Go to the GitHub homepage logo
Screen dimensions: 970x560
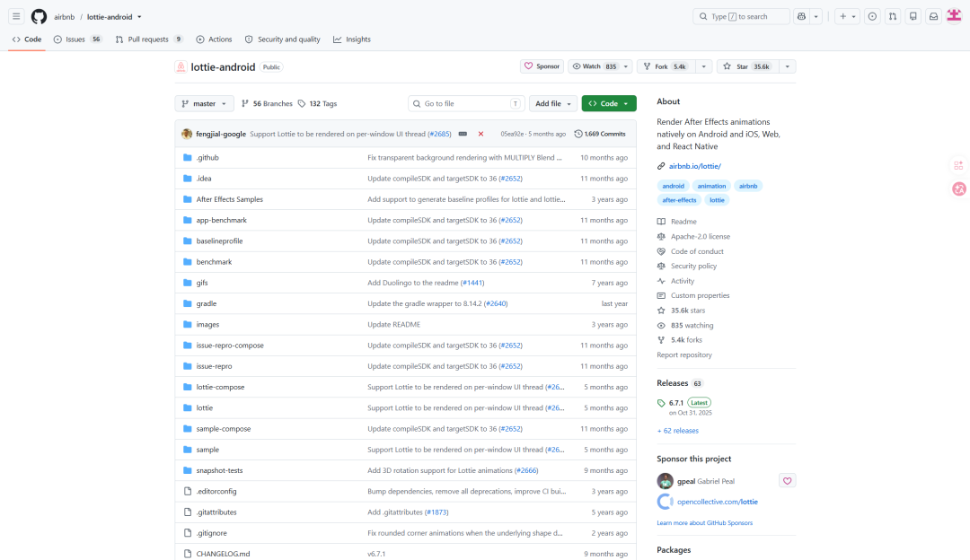click(39, 17)
